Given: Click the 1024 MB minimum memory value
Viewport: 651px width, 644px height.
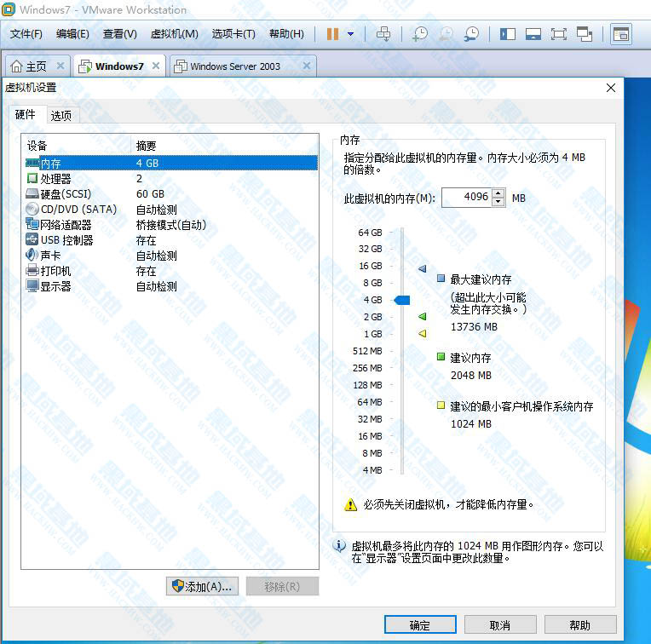Looking at the screenshot, I should point(471,424).
